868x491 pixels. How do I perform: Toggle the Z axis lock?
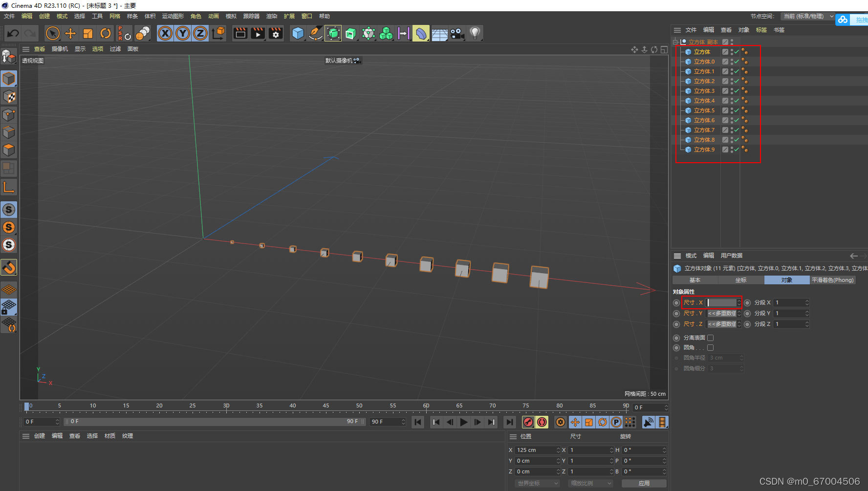click(x=200, y=33)
